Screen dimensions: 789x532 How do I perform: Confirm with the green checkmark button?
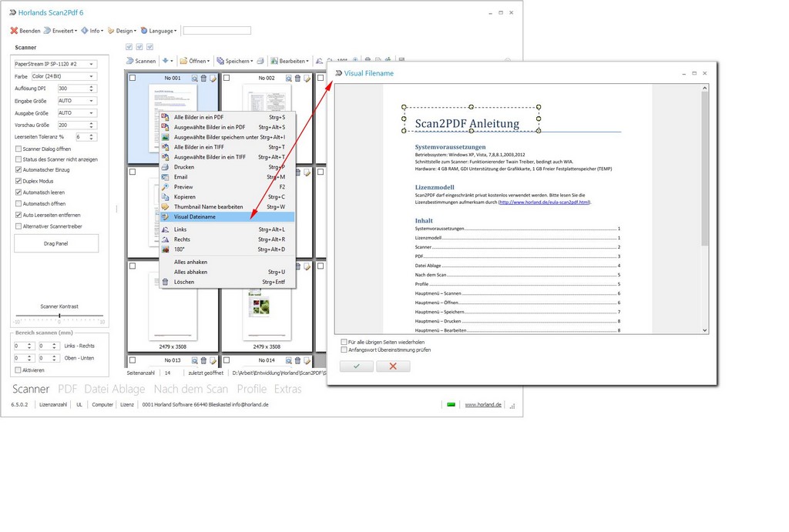[356, 366]
